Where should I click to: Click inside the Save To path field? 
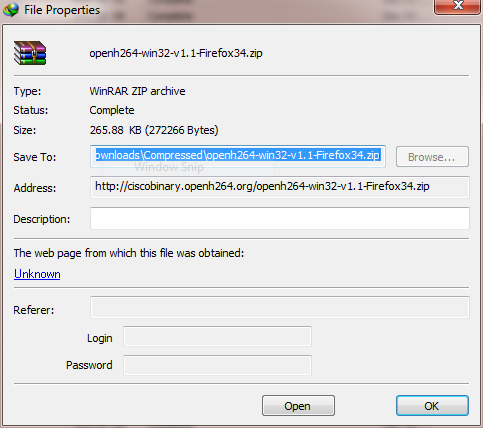[x=238, y=156]
